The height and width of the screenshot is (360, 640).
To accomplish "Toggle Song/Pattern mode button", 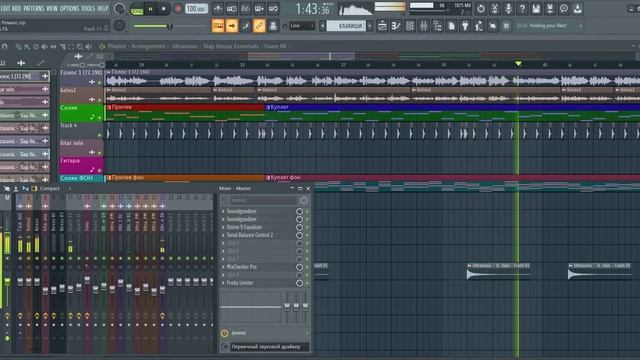I will tap(137, 9).
